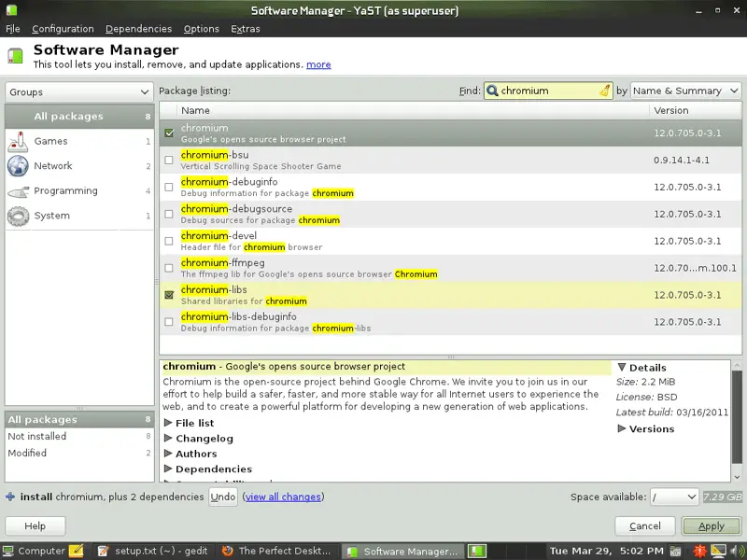The image size is (747, 560).
Task: Click the 7.29 GB space available indicator
Action: (722, 497)
